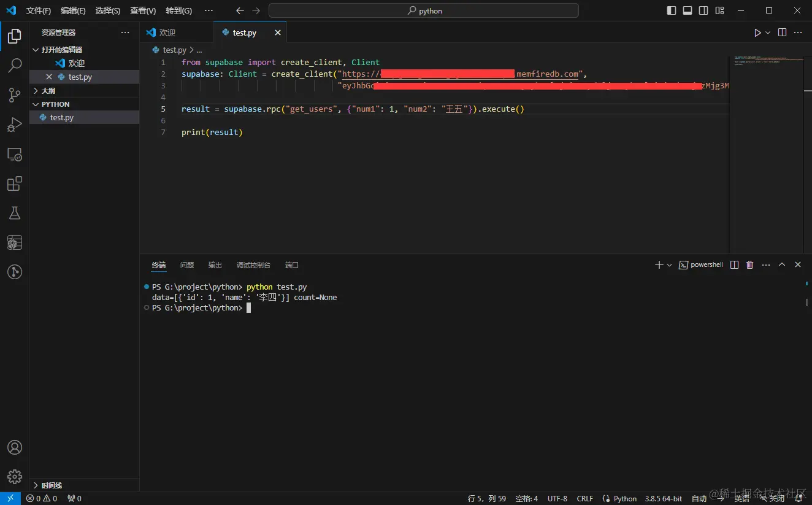Open the 编辑(E) menu
This screenshot has width=812, height=505.
coord(73,10)
